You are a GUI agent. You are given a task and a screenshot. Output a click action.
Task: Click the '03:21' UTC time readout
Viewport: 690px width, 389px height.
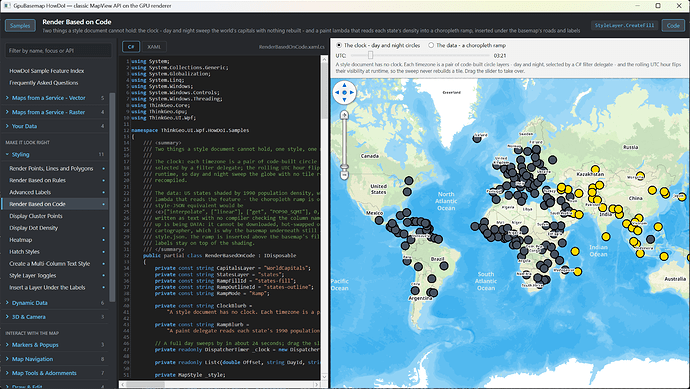click(x=500, y=55)
